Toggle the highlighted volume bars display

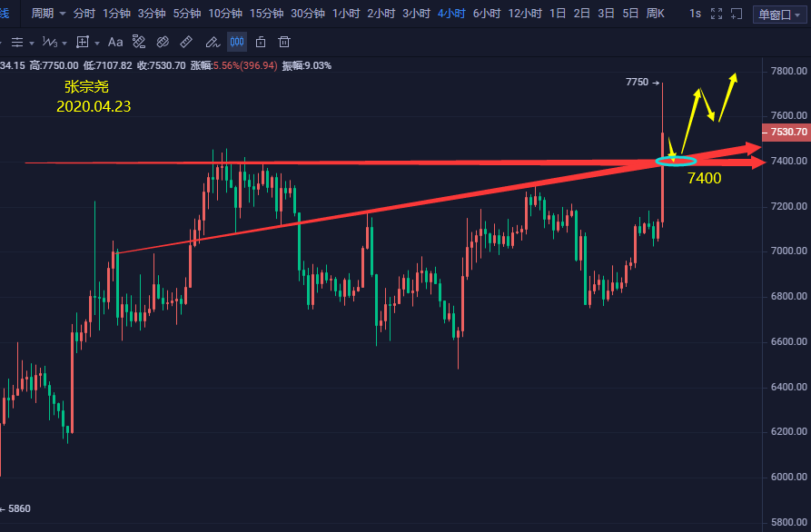[236, 42]
